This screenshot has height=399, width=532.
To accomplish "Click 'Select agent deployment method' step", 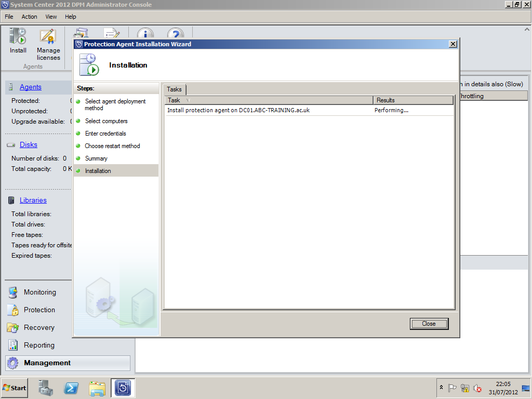I will [115, 104].
